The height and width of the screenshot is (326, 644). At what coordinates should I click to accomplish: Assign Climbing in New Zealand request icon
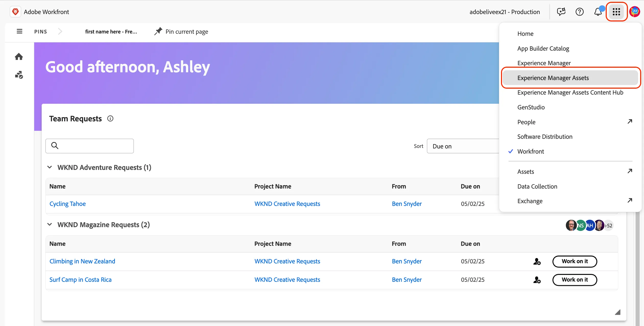coord(537,261)
